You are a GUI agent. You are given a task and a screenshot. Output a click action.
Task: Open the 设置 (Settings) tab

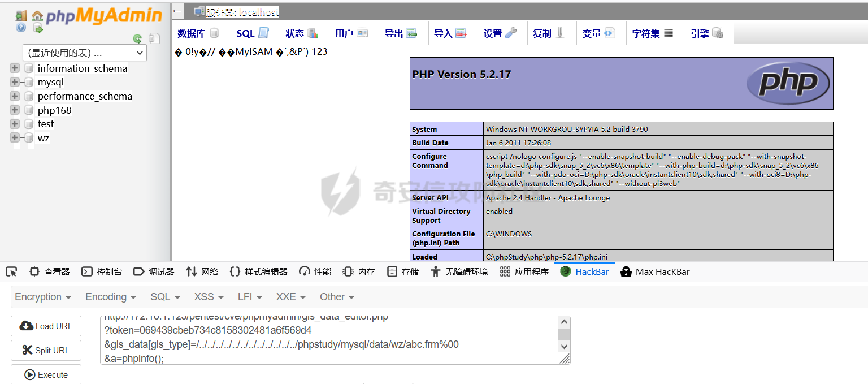[x=500, y=33]
